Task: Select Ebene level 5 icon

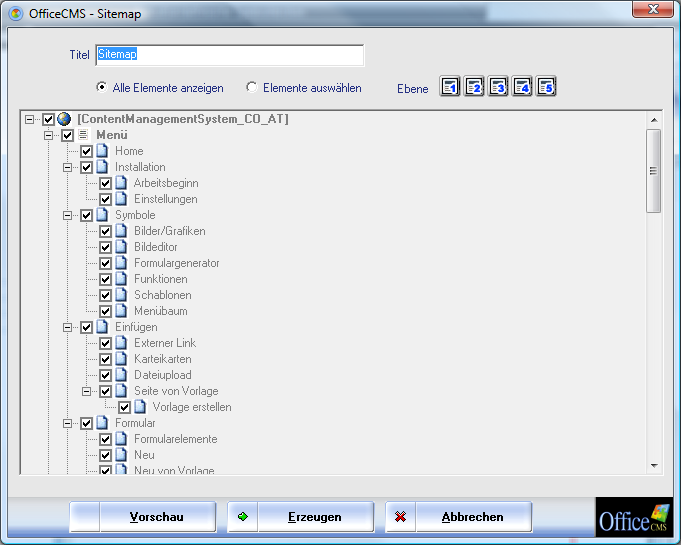Action: (546, 86)
